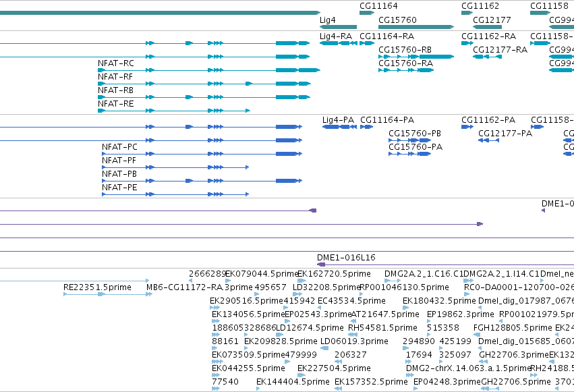Image resolution: width=574 pixels, height=392 pixels.
Task: Click the CG15760-PA protein label
Action: click(415, 147)
